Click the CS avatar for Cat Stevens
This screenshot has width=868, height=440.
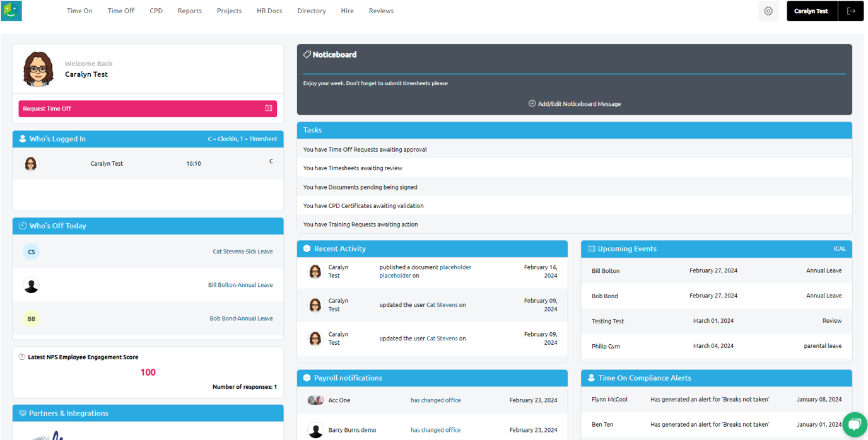tap(31, 252)
